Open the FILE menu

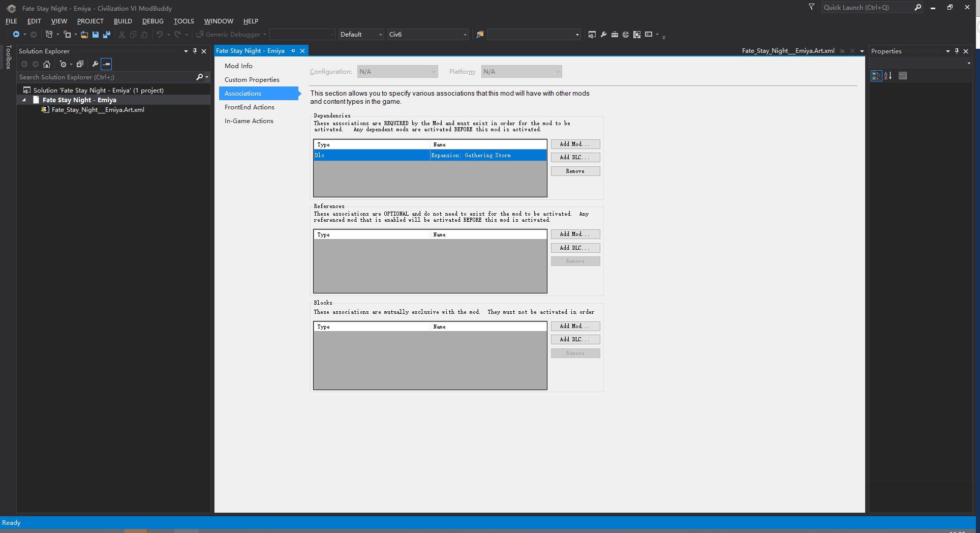point(11,21)
